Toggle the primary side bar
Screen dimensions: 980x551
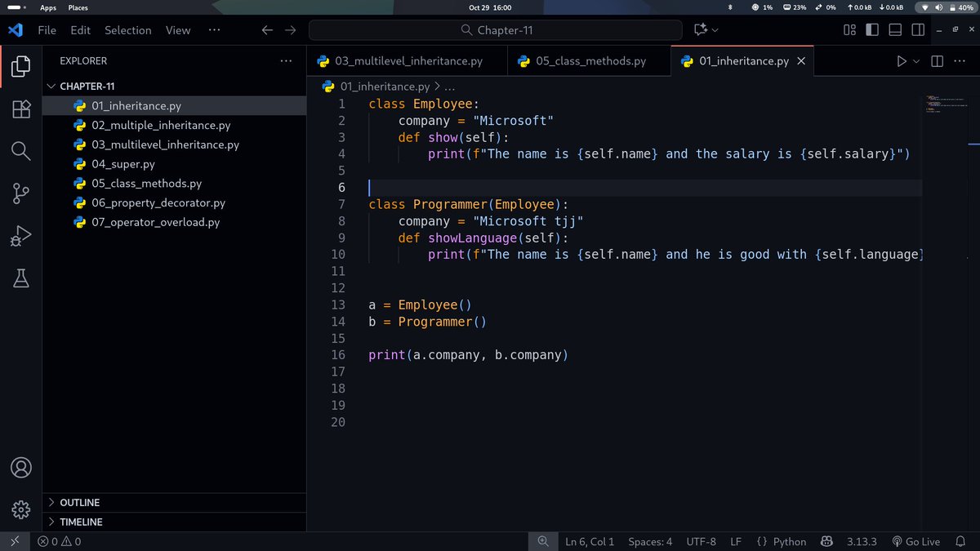click(x=872, y=30)
